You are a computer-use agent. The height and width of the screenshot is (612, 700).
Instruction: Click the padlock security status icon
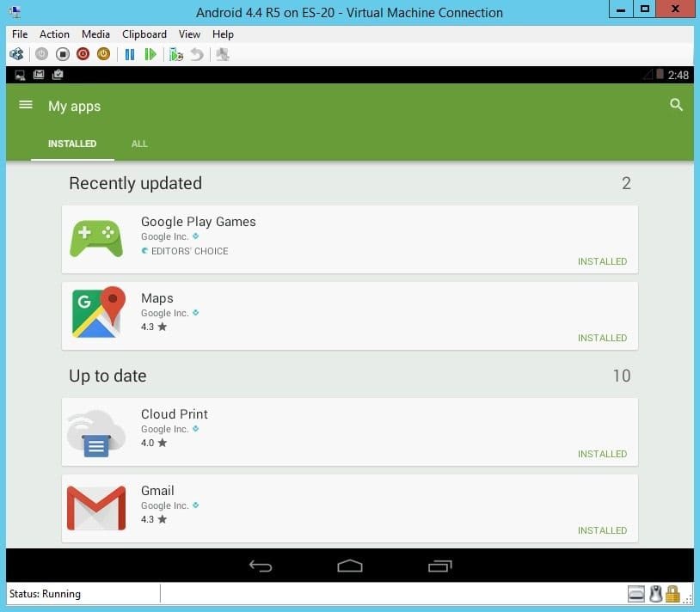click(x=672, y=594)
